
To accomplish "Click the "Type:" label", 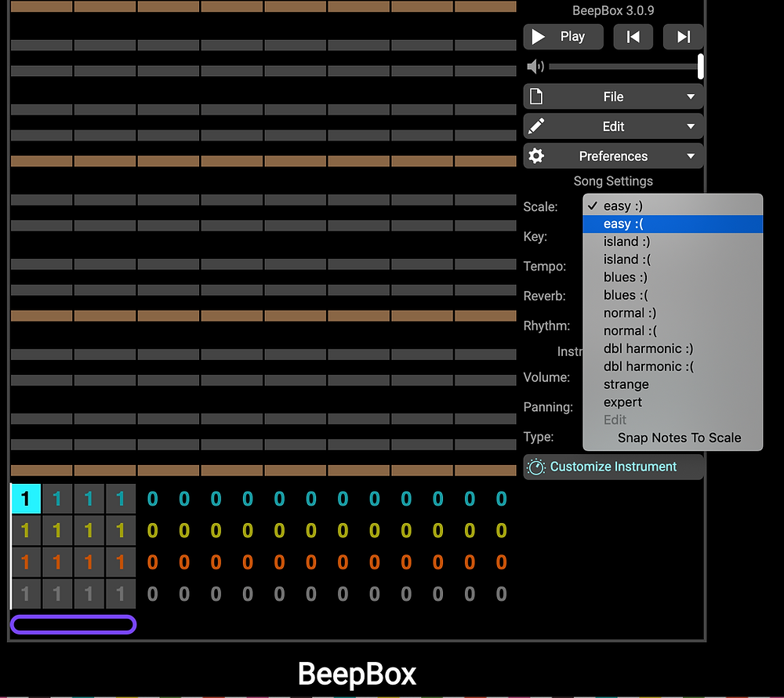I will [539, 437].
